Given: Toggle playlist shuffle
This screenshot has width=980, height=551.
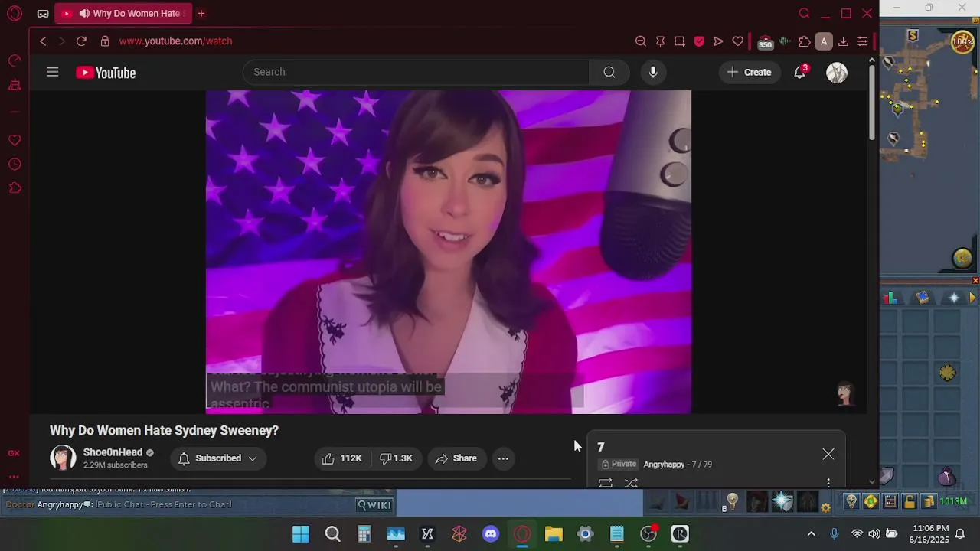Looking at the screenshot, I should (631, 483).
